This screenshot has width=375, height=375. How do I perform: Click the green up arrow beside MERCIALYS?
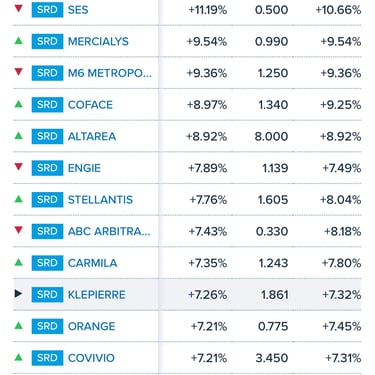tap(19, 41)
